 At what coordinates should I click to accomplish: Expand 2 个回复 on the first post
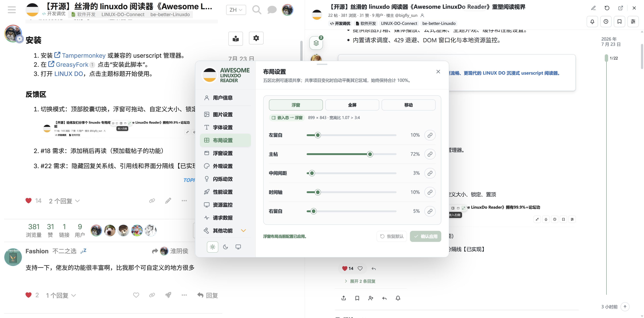coord(64,201)
